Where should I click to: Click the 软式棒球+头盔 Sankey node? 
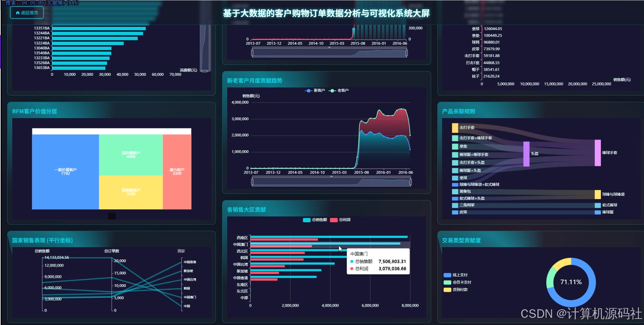(x=455, y=199)
